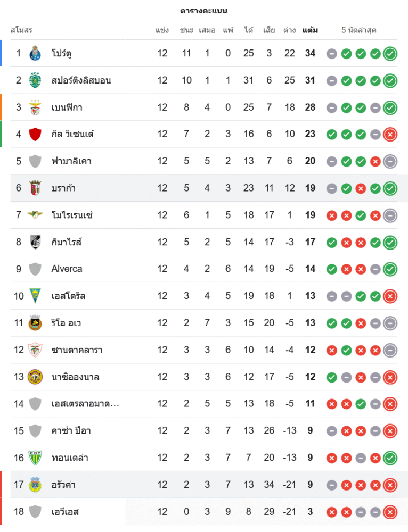408x532 pixels.
Task: Click the สโมสร club column header
Action: [x=21, y=30]
